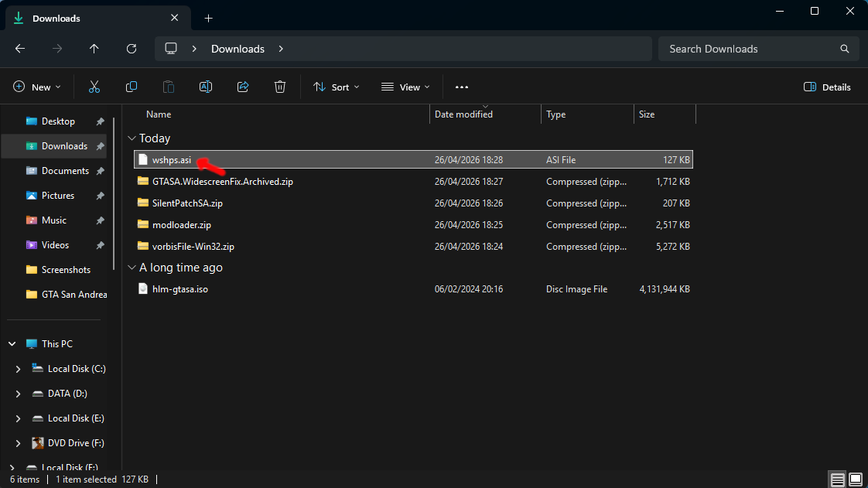Click modloader.zip date 26/04/2026 18:25
Screen dimensions: 868x488
tap(468, 224)
